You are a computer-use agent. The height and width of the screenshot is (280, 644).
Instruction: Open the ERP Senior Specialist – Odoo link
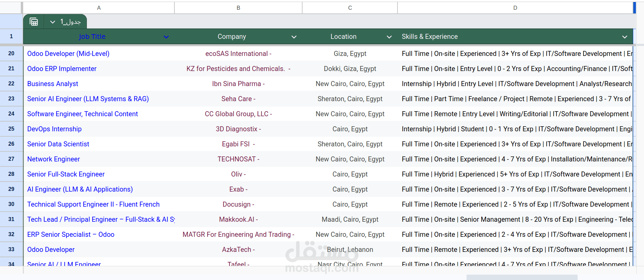tap(71, 234)
